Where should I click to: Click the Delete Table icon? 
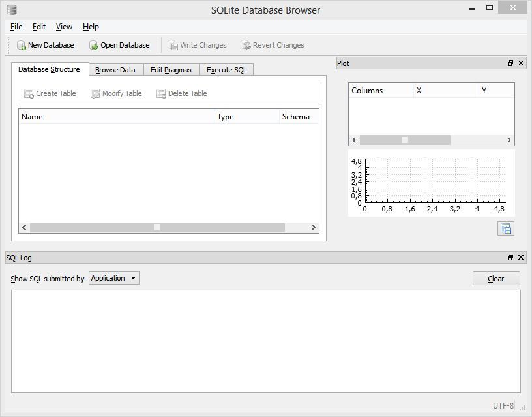pyautogui.click(x=161, y=93)
